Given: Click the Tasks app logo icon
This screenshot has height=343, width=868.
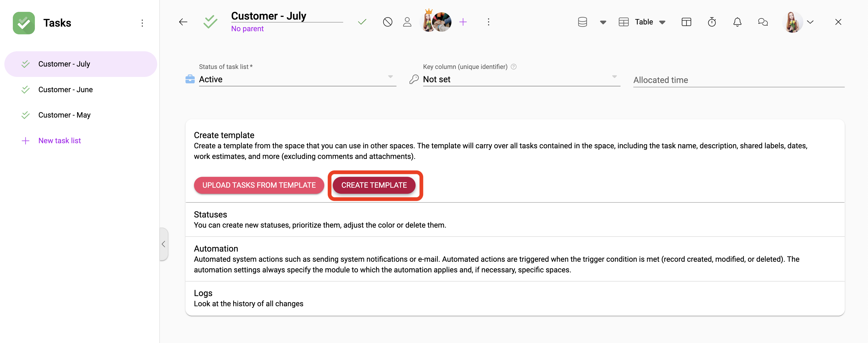Looking at the screenshot, I should pos(23,23).
